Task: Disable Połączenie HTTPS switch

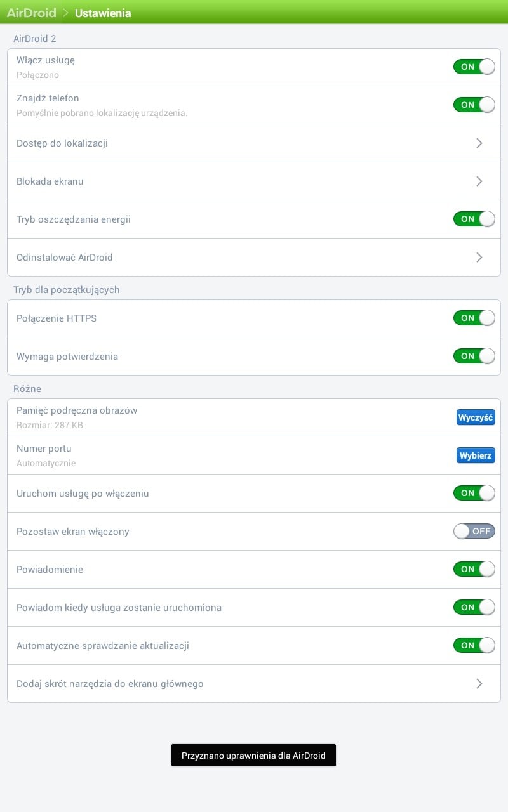Action: (474, 318)
